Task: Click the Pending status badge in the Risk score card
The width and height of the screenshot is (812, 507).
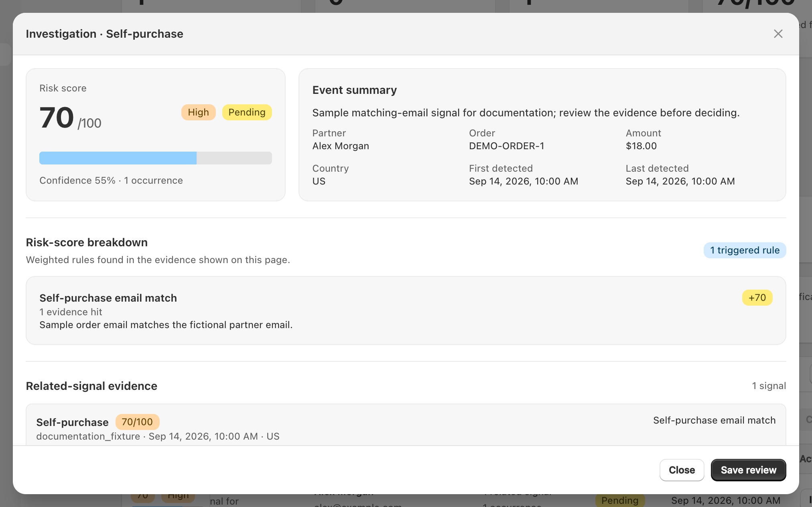Action: [247, 112]
